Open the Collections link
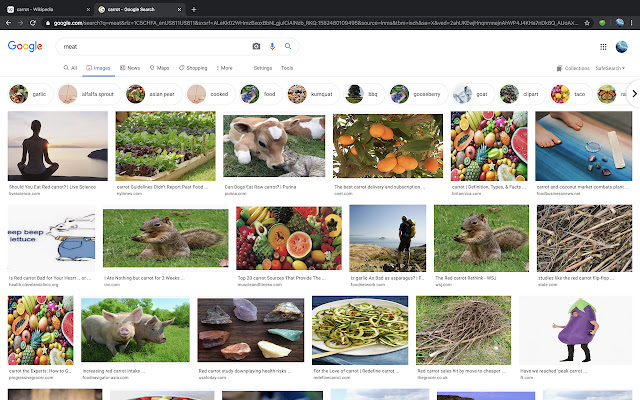 [x=574, y=68]
